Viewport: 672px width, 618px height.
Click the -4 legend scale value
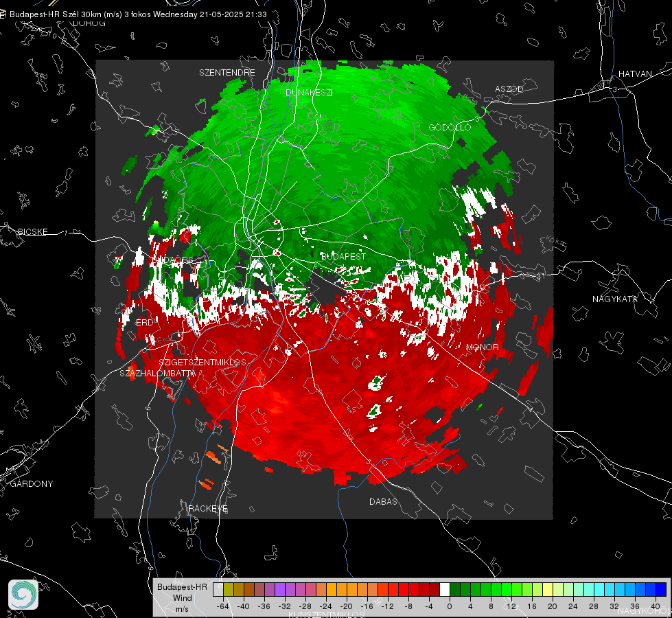point(428,606)
